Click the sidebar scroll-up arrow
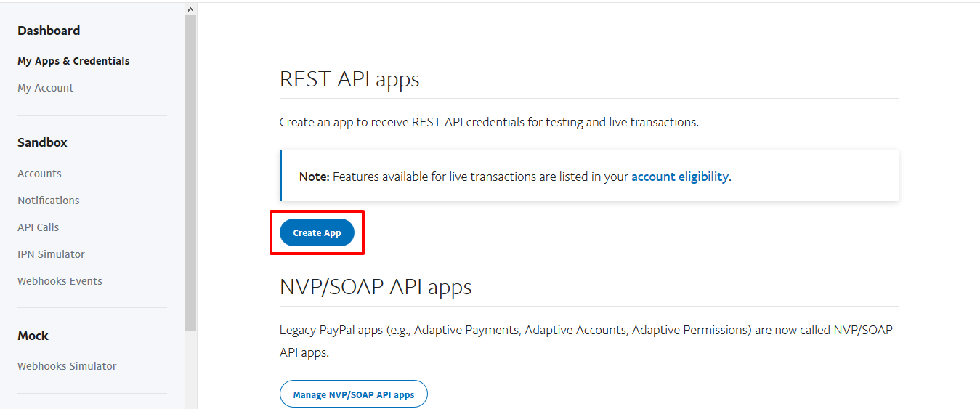 [x=190, y=9]
